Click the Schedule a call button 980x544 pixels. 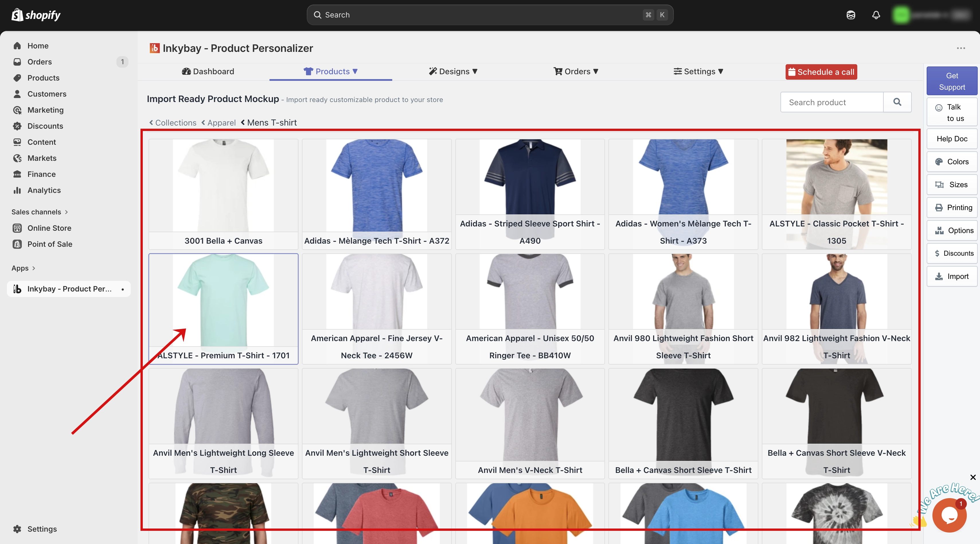click(x=821, y=72)
